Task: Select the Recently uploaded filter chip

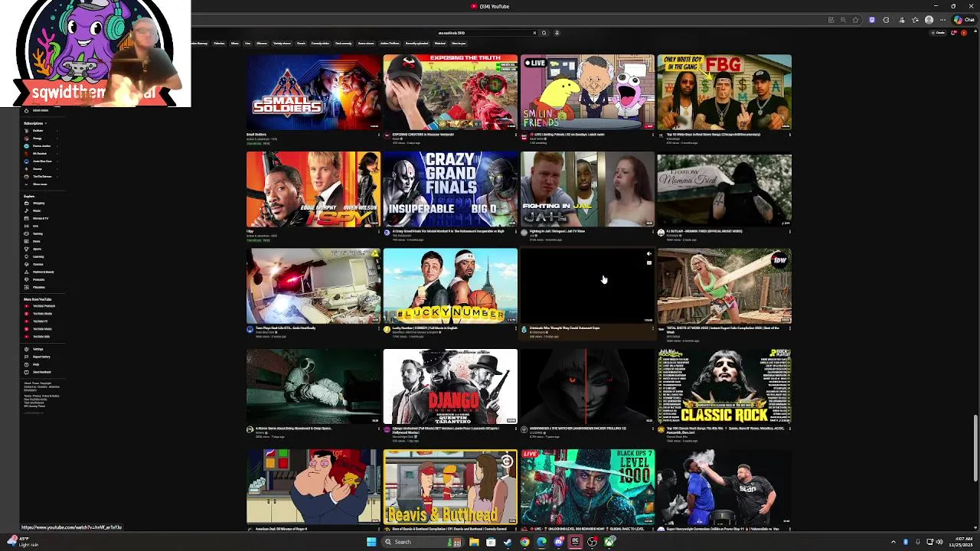Action: point(416,43)
